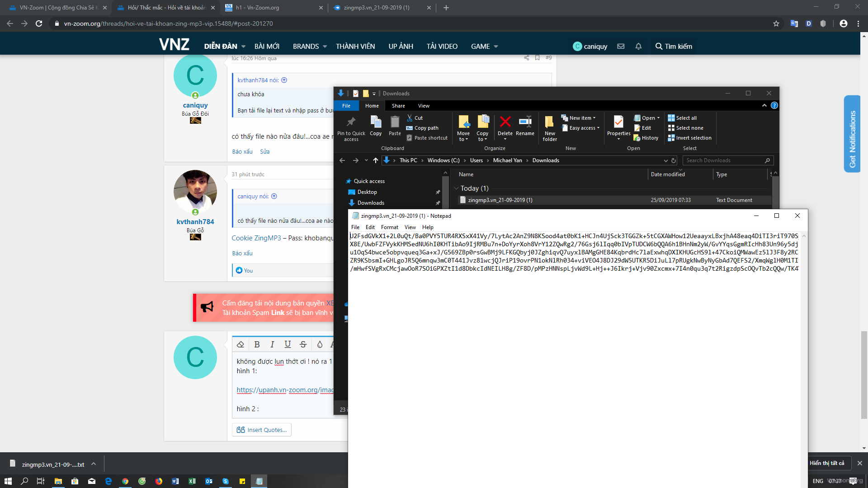Click Cut in the Clipboard group
Image resolution: width=868 pixels, height=488 pixels.
pyautogui.click(x=415, y=118)
